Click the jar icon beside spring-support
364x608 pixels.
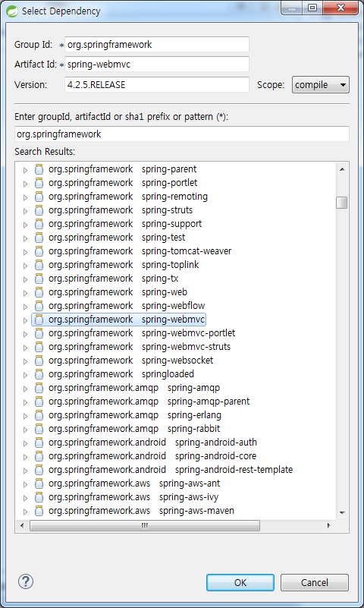tap(39, 224)
